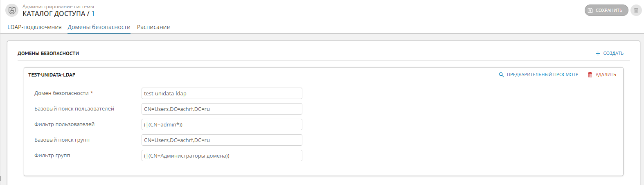
Task: Click the КАТАЛОГ ДОСТУПА page title
Action: click(54, 14)
